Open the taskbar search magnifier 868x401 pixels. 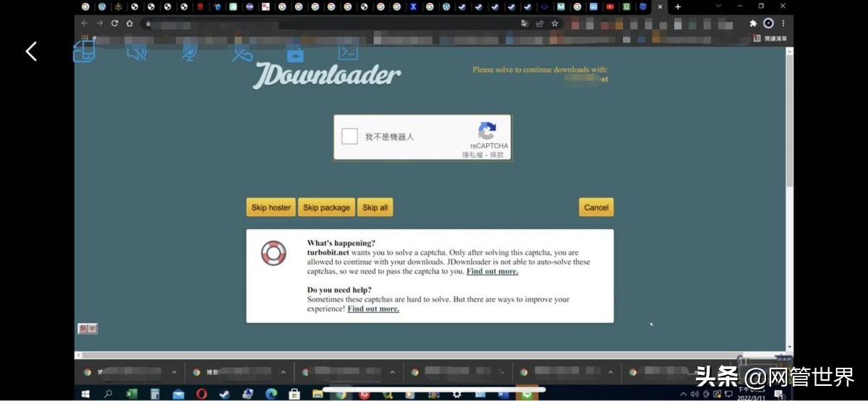tap(109, 394)
